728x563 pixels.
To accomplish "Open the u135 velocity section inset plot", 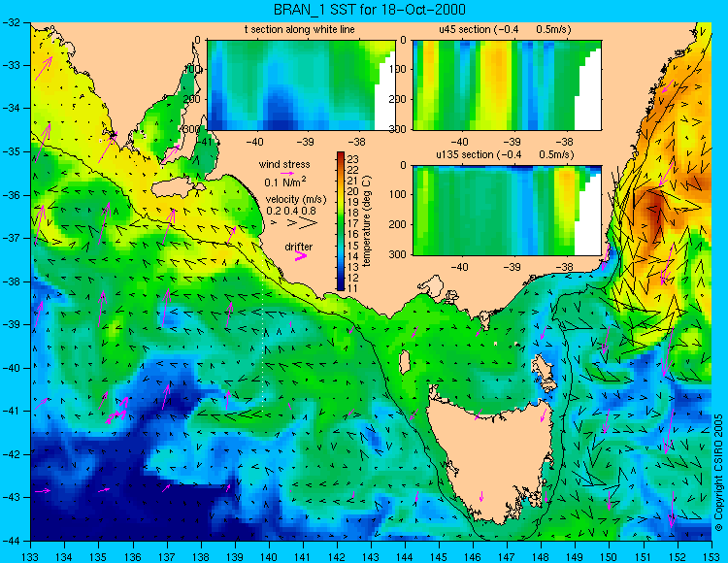I will coord(507,211).
